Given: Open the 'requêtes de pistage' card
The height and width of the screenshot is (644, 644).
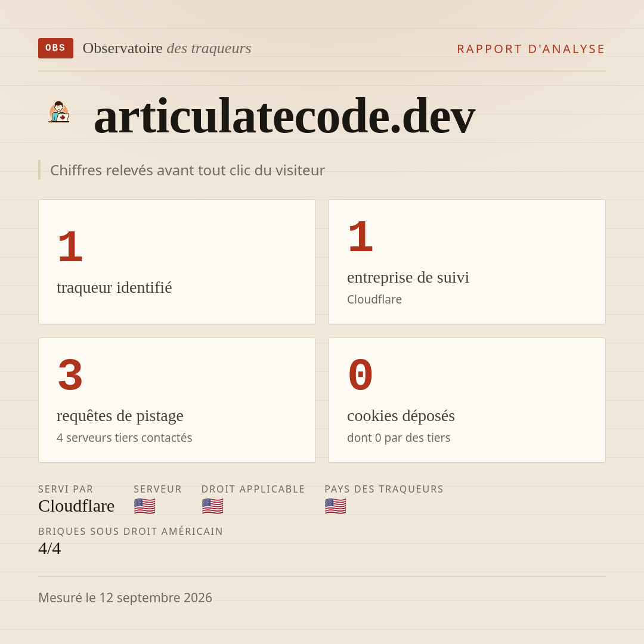Looking at the screenshot, I should [x=177, y=400].
